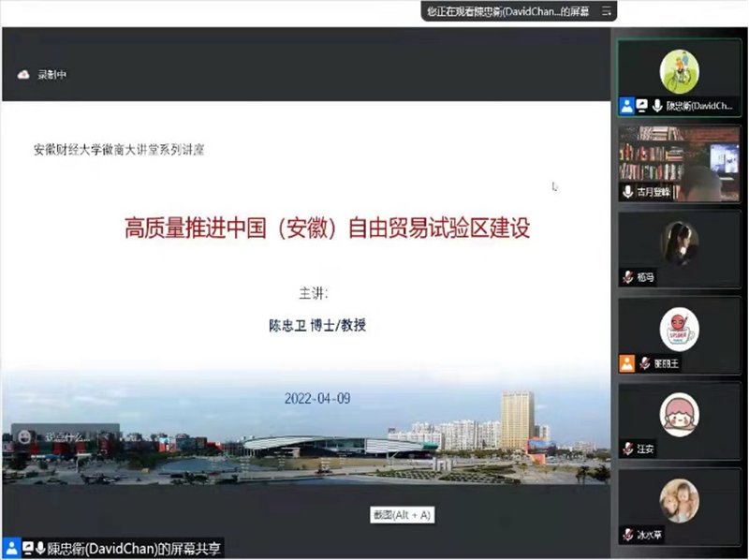Click the name label 陳忠衡(DavidCh... in the participant tile
749x560 pixels.
699,106
